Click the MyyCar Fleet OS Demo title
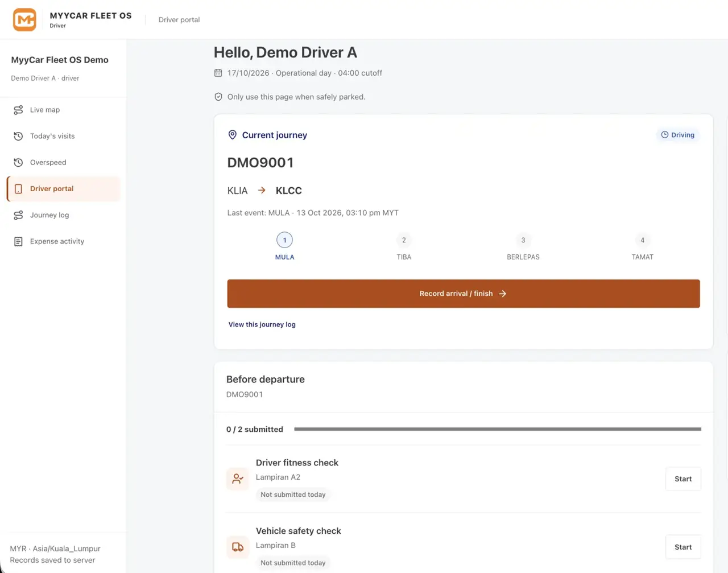Screen dimensions: 728x573 (60, 60)
